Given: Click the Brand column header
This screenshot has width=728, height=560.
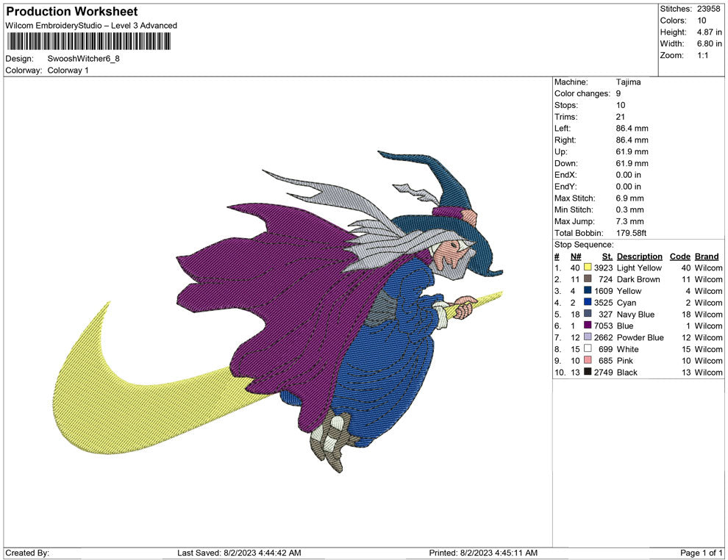Looking at the screenshot, I should click(x=707, y=256).
